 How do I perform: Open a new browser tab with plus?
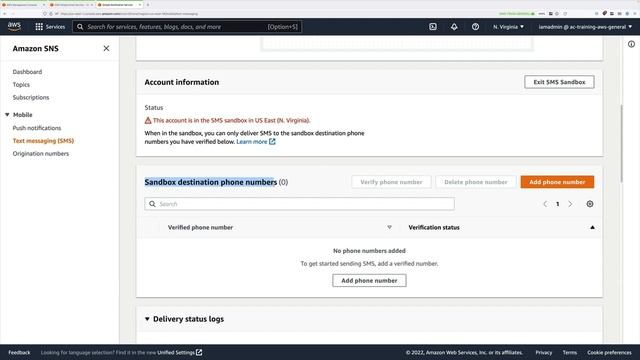pyautogui.click(x=148, y=4)
